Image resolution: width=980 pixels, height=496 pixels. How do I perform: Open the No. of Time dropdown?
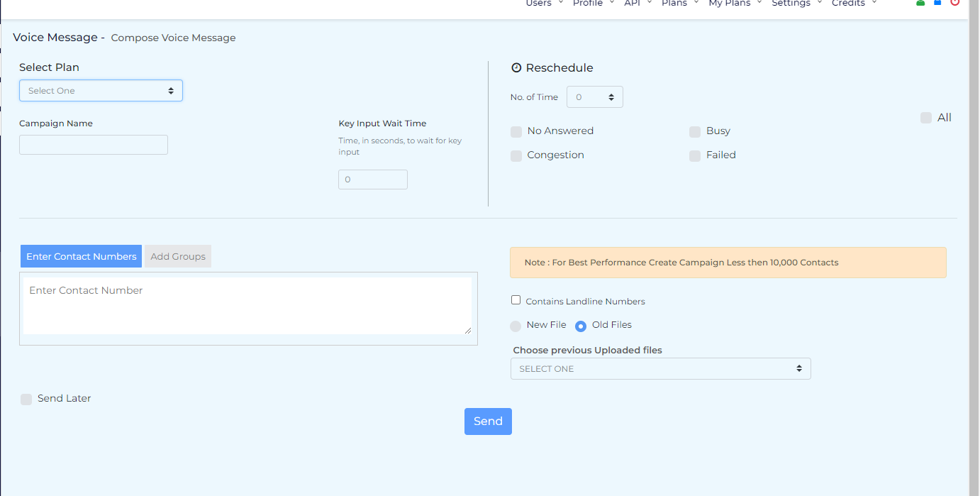594,97
